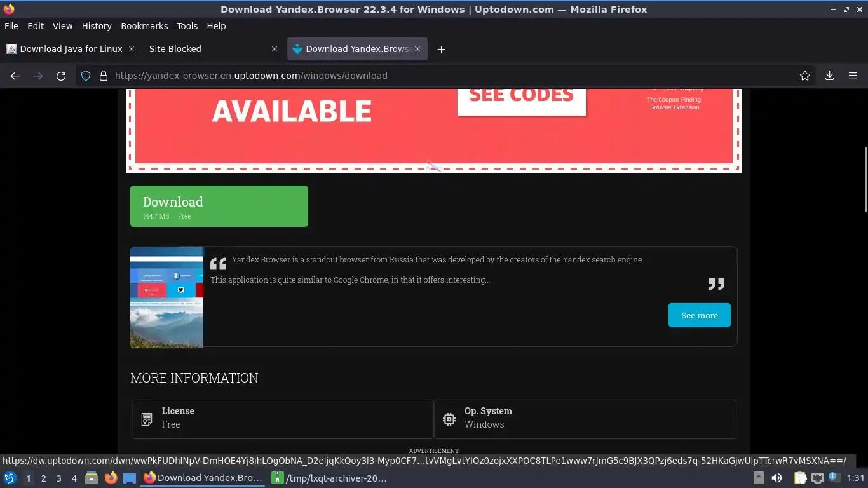This screenshot has height=488, width=868.
Task: Launch file manager from taskbar
Action: [92, 478]
